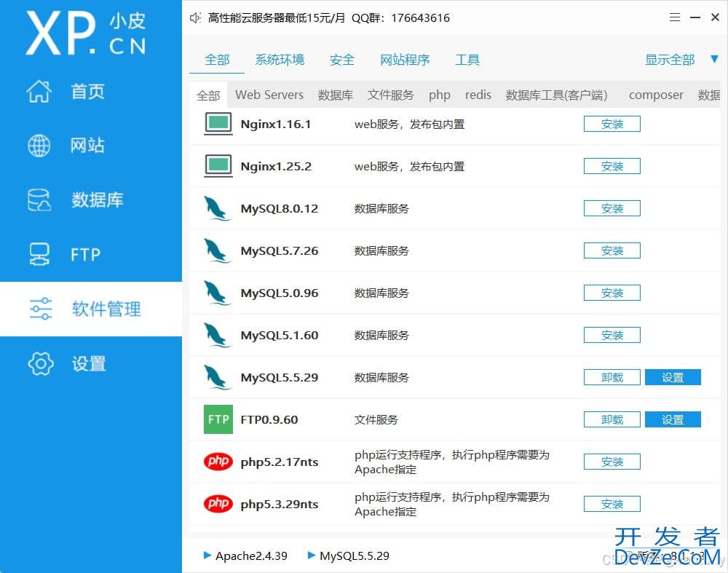Click the FTP server icon in the sidebar
Viewport: 728px width, 573px height.
(x=39, y=255)
